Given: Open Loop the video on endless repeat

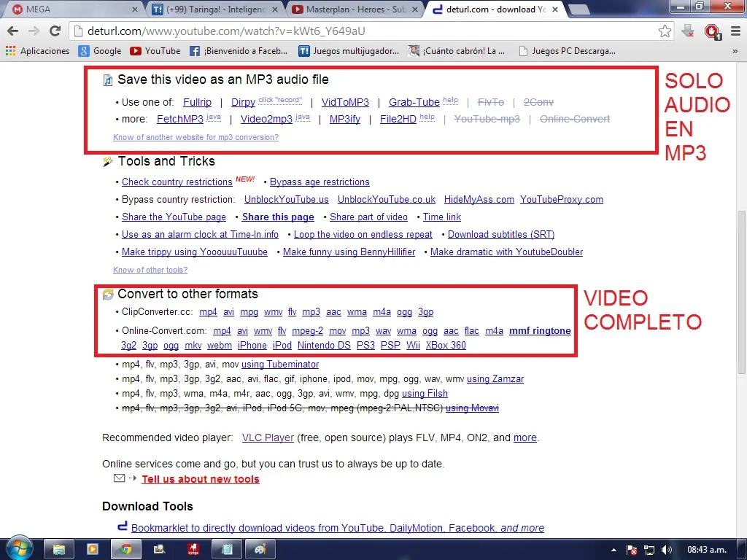Looking at the screenshot, I should click(x=363, y=235).
